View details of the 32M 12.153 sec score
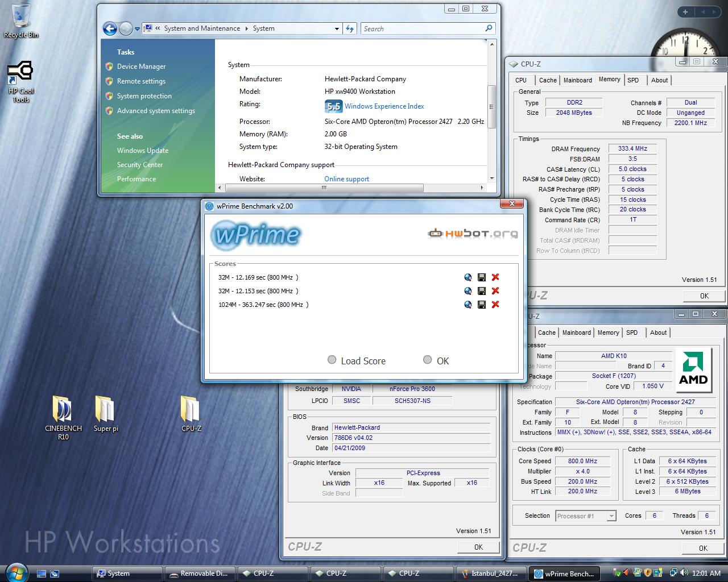Screen dimensions: 728x582 coord(468,291)
